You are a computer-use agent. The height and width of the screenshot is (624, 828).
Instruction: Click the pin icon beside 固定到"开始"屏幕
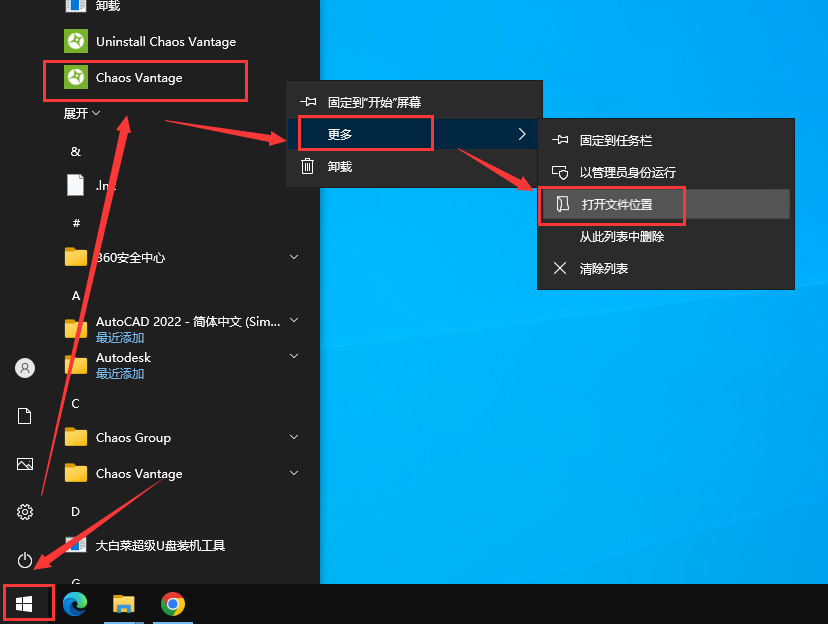pyautogui.click(x=308, y=101)
